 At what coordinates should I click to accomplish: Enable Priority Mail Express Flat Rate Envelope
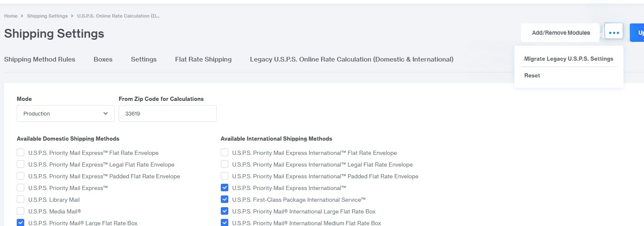point(20,152)
